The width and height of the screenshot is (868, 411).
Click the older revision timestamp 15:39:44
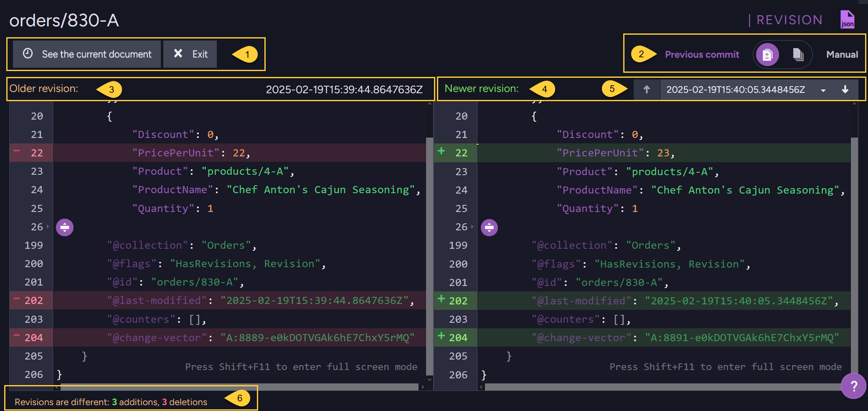tap(344, 89)
